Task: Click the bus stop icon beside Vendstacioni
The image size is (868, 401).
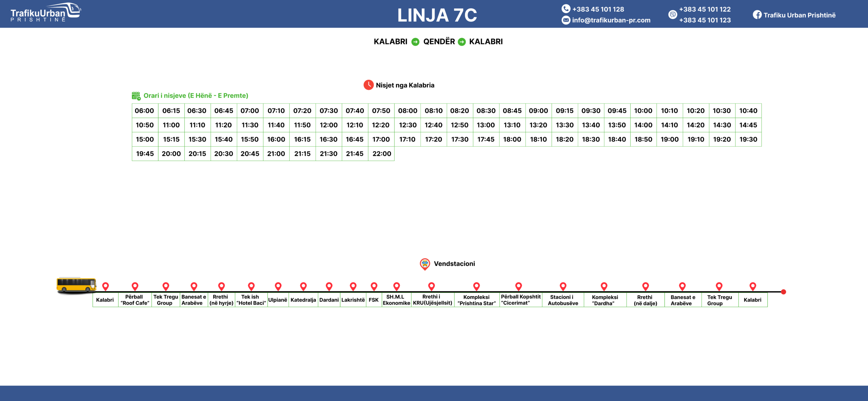Action: click(425, 264)
